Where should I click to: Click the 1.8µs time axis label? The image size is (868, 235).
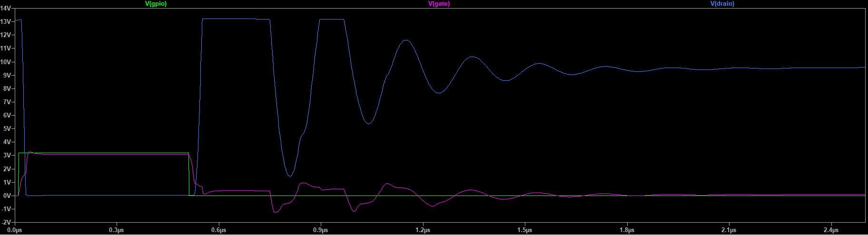coord(627,230)
